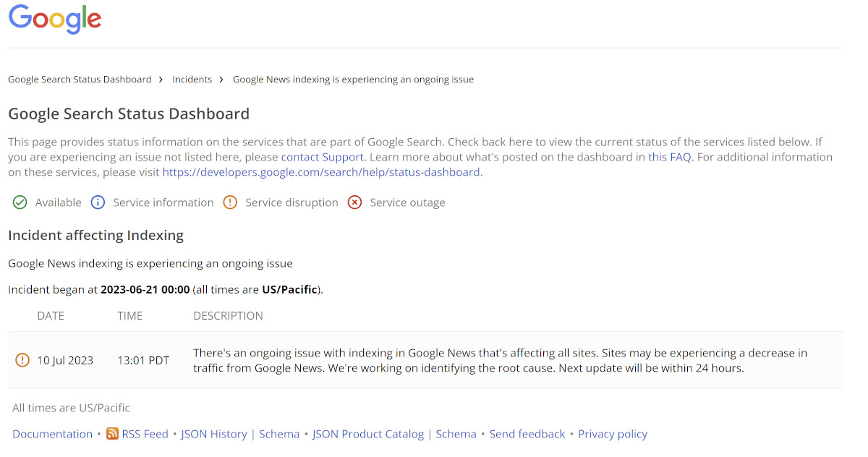Click Send feedback in the footer
Viewport: 868px width, 457px height.
pyautogui.click(x=527, y=434)
